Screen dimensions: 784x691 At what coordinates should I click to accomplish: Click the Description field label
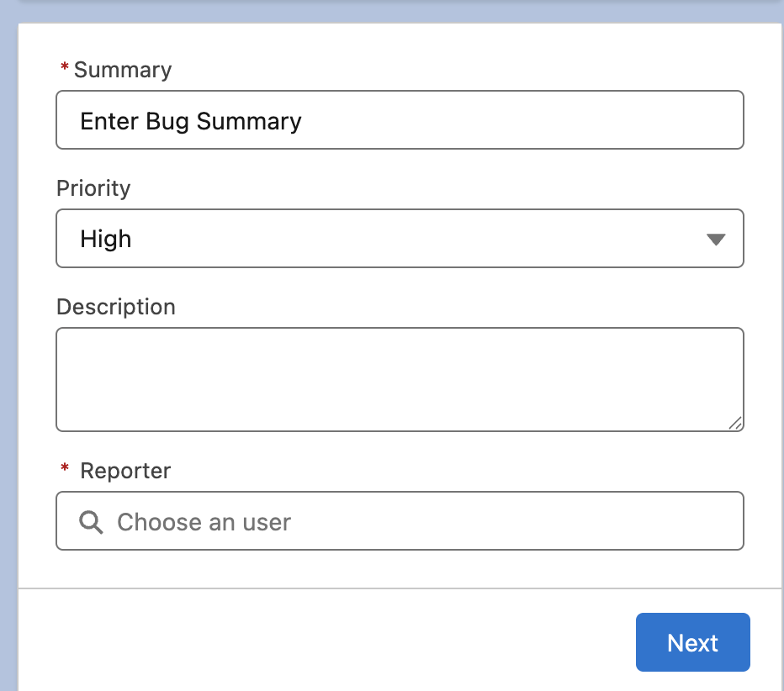(116, 307)
